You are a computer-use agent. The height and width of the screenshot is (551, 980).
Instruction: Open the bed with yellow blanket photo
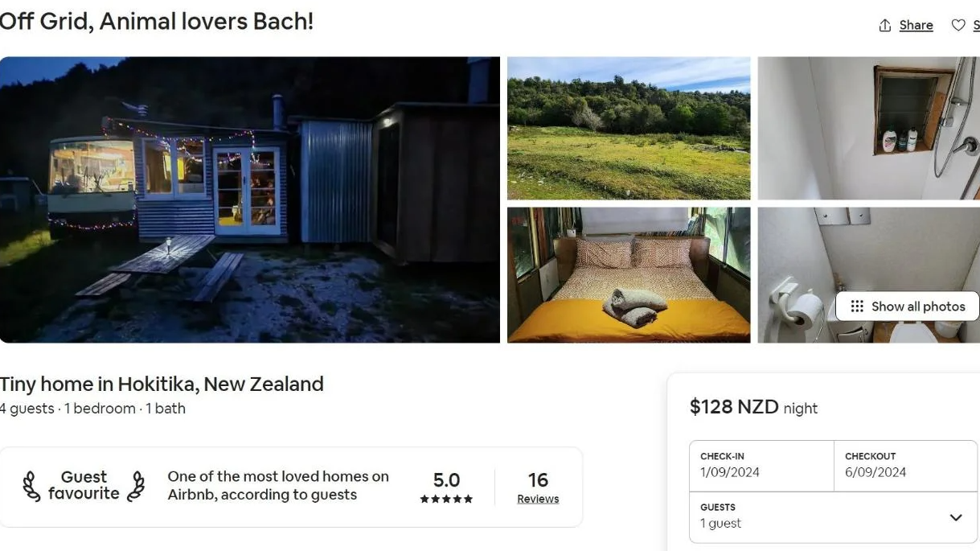click(629, 275)
